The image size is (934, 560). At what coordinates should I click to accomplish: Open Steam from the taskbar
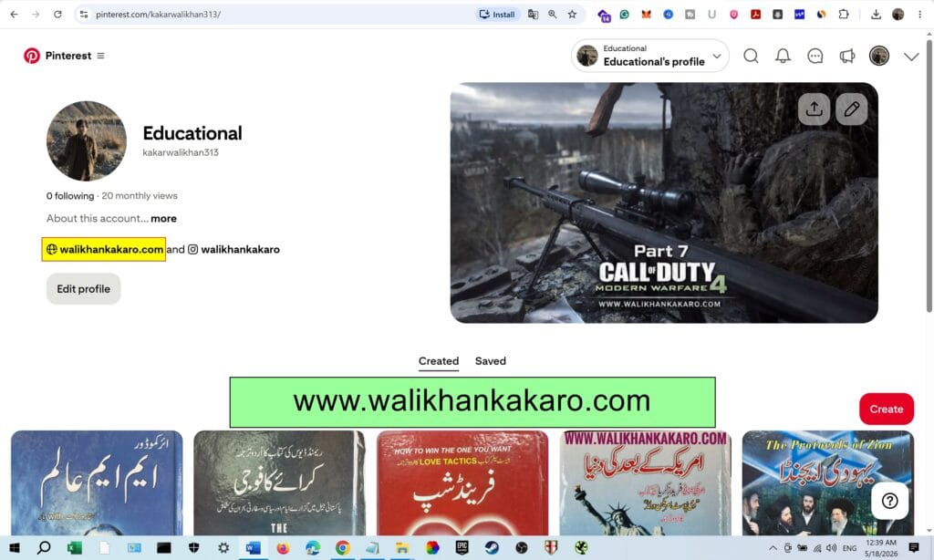tap(492, 548)
